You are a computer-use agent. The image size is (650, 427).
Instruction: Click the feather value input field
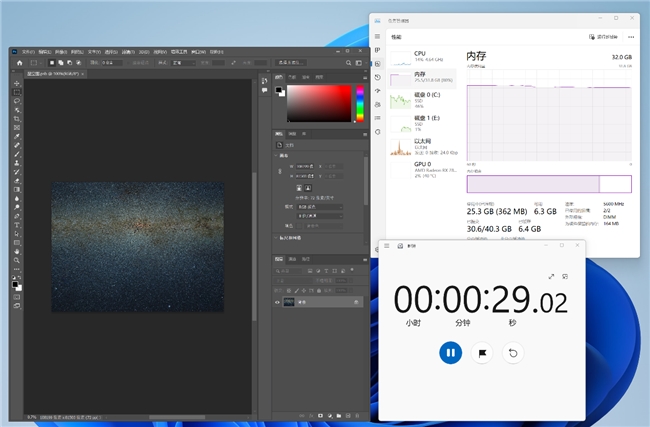(x=112, y=63)
